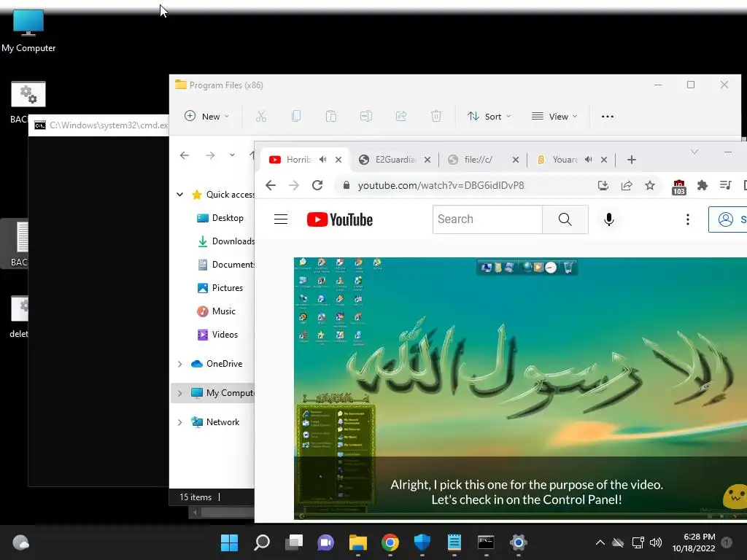
Task: Open taskbar Search
Action: (x=262, y=542)
